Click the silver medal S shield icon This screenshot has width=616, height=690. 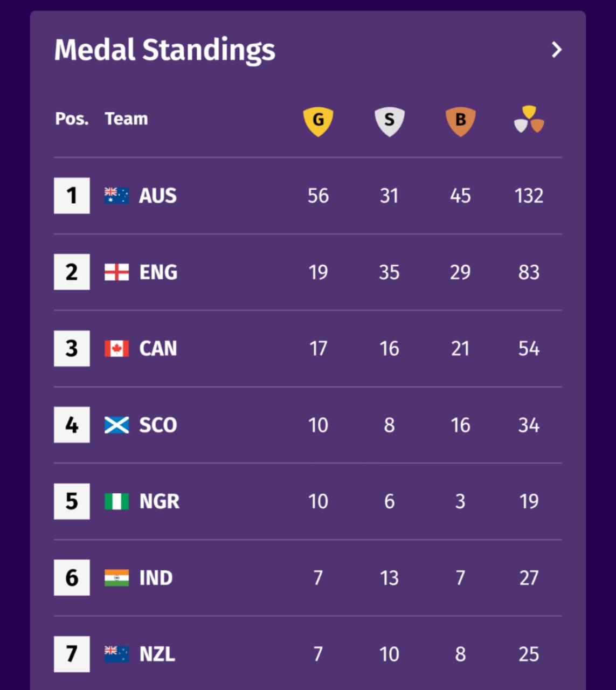click(x=389, y=121)
